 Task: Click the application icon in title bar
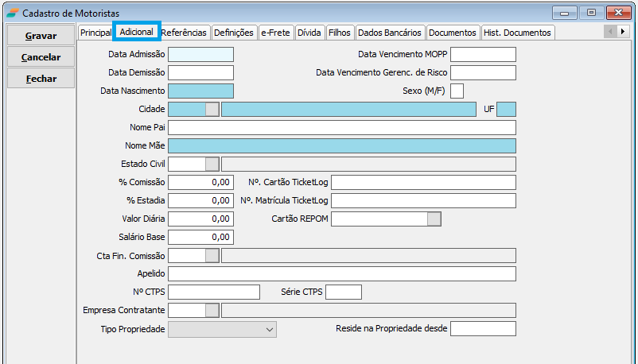[12, 13]
